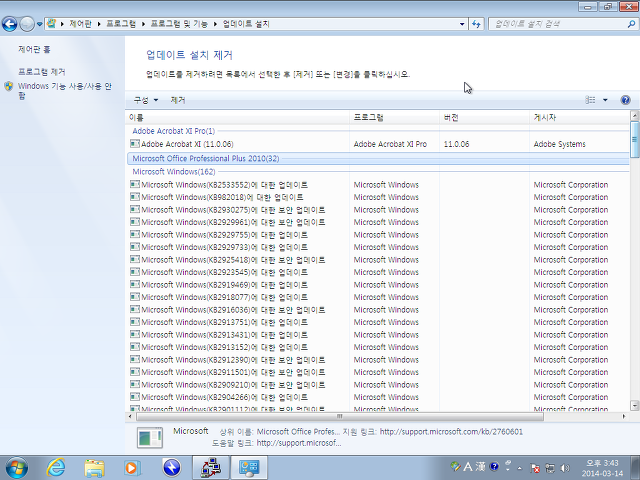Open Windows Explorer folder taskbar icon
The width and height of the screenshot is (640, 480).
(x=94, y=468)
